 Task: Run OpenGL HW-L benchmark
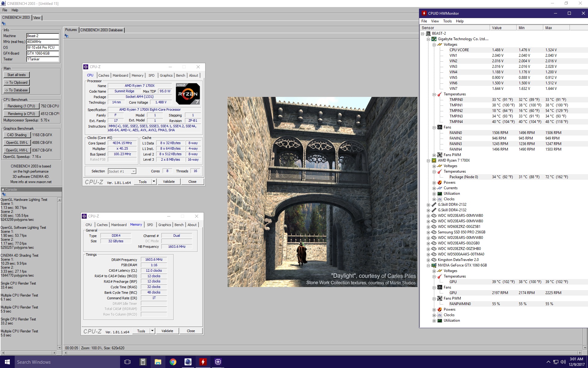click(17, 150)
